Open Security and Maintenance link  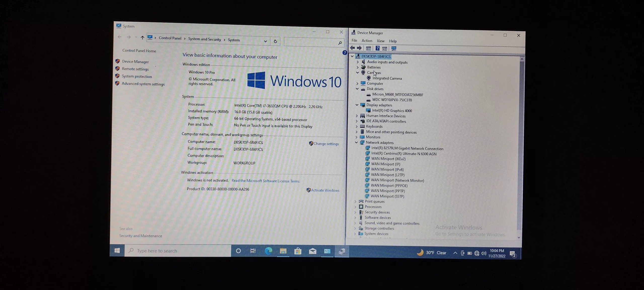click(141, 236)
